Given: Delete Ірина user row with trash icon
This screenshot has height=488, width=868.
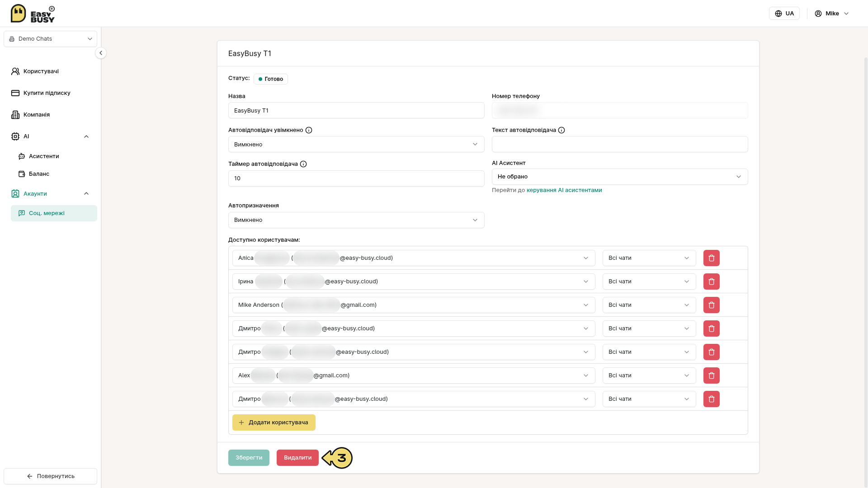Looking at the screenshot, I should coord(711,282).
